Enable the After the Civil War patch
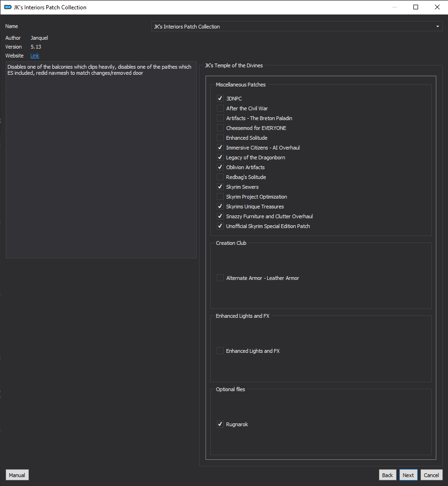The height and width of the screenshot is (486, 448). point(220,108)
